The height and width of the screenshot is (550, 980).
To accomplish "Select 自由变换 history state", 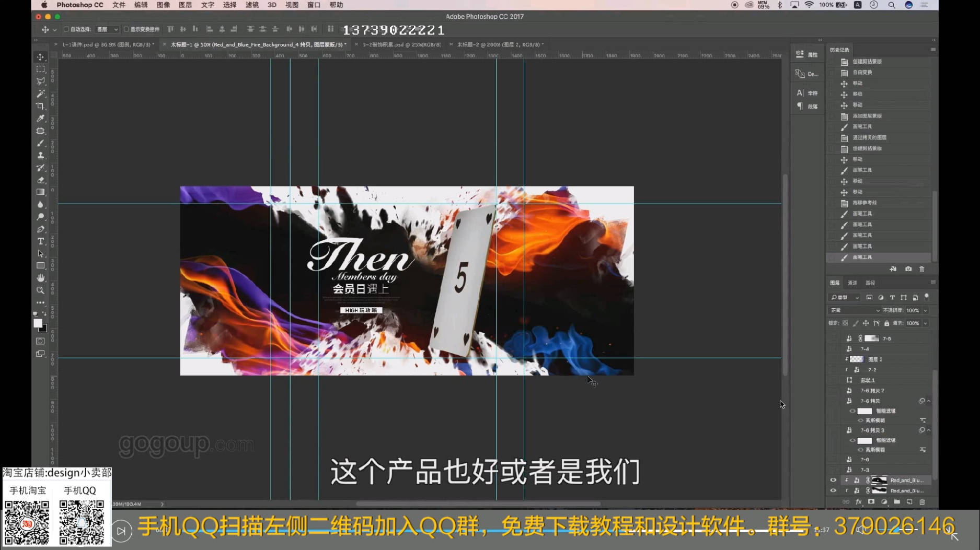I will [x=862, y=73].
